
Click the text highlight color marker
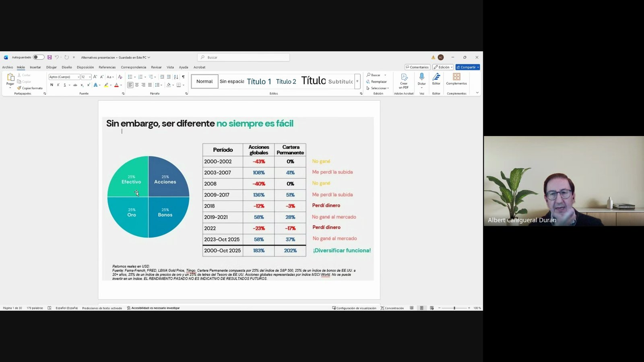click(106, 85)
